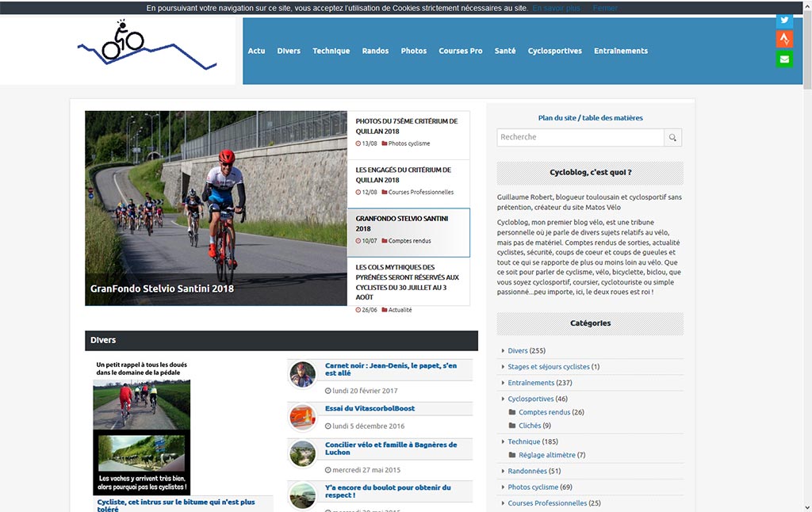Click the Clichés folder icon
Viewport: 812px width, 512px height.
coord(512,426)
